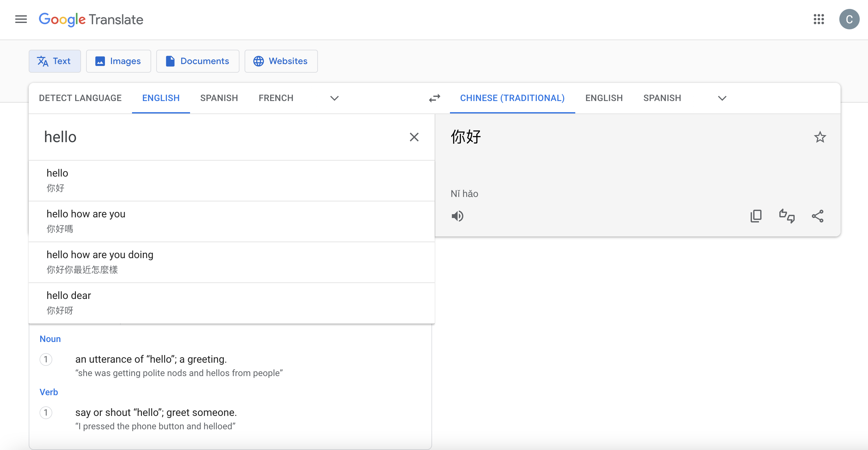Swap source and target languages
868x450 pixels.
point(435,98)
